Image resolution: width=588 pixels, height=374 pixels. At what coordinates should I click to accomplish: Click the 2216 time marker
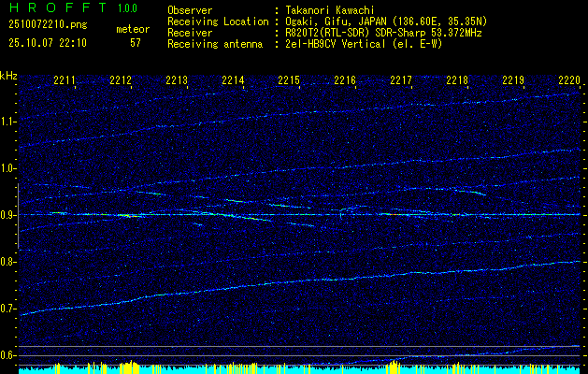tap(345, 79)
